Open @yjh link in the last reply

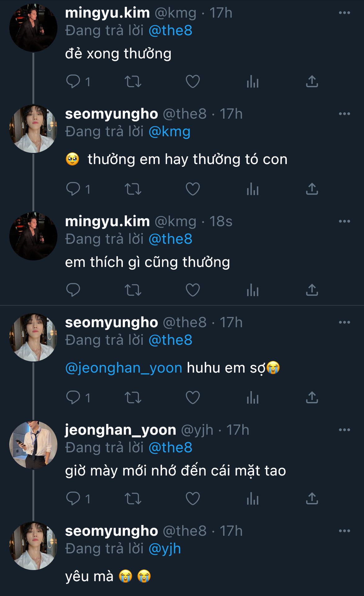[x=164, y=549]
